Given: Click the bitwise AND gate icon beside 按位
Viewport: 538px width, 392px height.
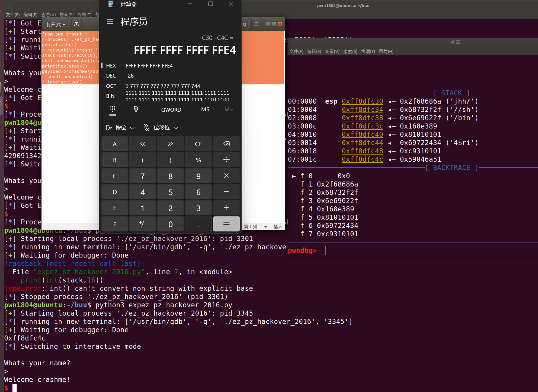Looking at the screenshot, I should pyautogui.click(x=108, y=128).
